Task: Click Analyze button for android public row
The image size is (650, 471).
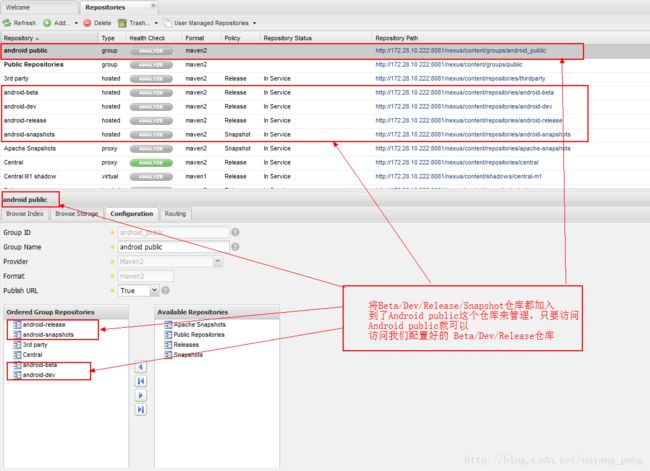Action: point(151,51)
